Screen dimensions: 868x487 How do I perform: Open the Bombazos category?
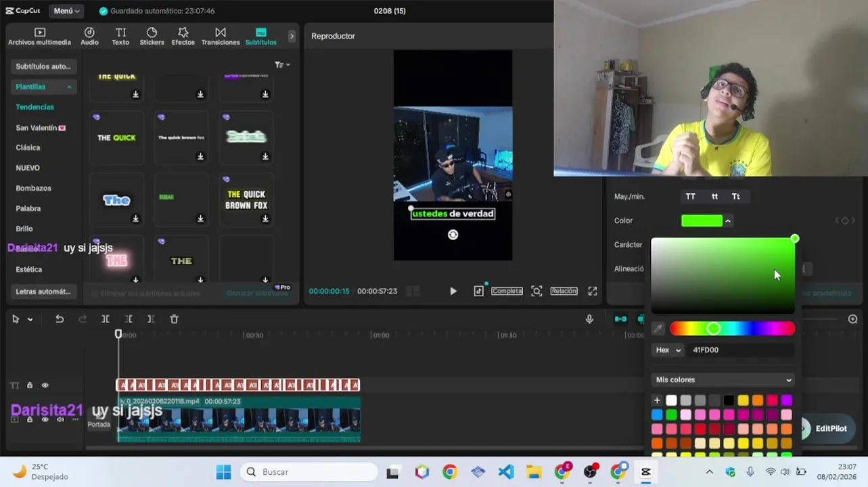coord(33,188)
